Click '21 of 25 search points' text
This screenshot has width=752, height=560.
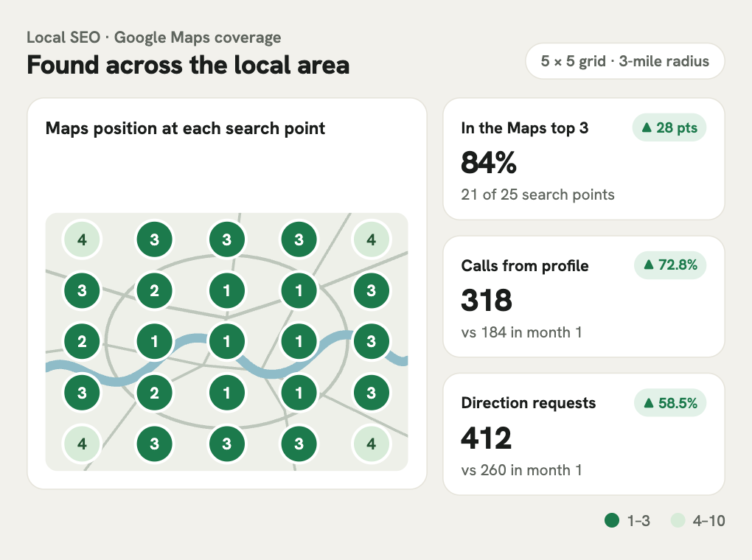click(537, 195)
